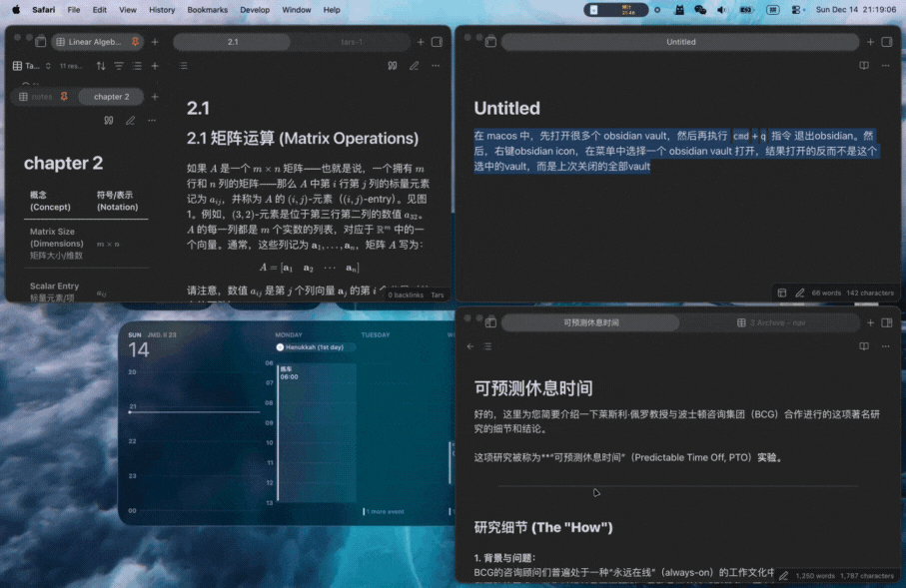Open the Bookmarks menu in the menu bar
The width and height of the screenshot is (906, 588).
click(207, 9)
